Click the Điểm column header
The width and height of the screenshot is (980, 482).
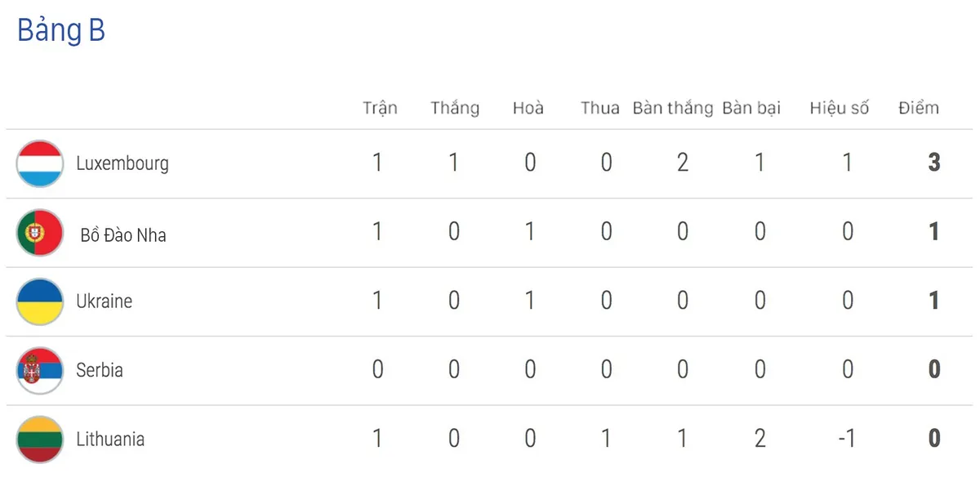tap(919, 108)
